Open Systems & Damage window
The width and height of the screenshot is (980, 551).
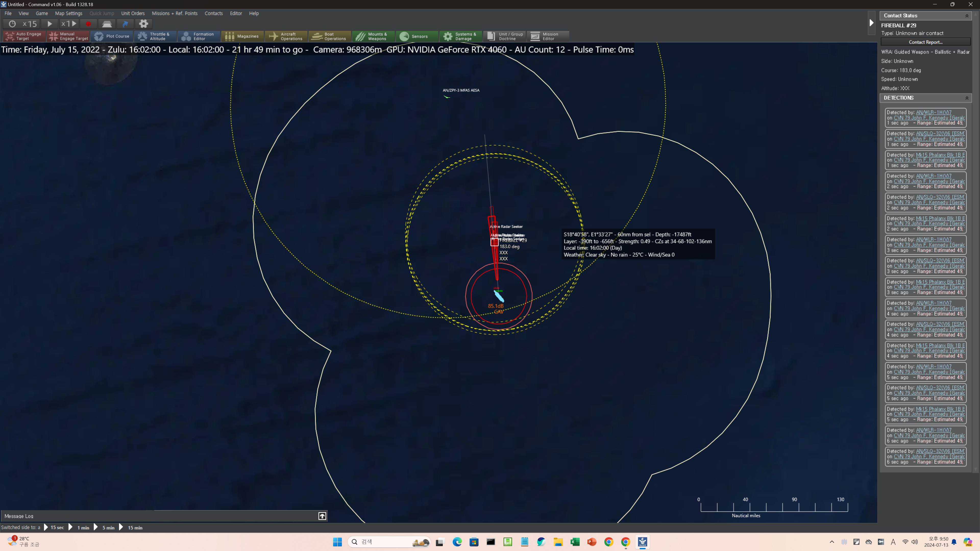461,36
